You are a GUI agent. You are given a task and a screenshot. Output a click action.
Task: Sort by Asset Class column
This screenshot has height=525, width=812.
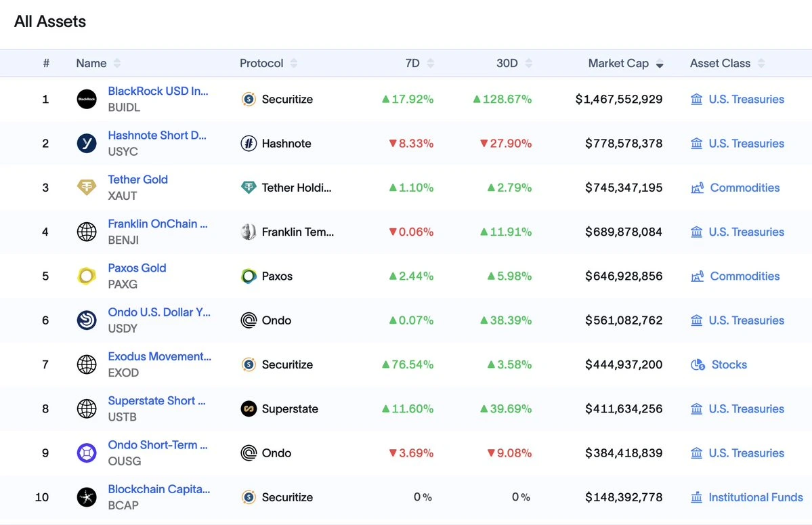pos(761,63)
